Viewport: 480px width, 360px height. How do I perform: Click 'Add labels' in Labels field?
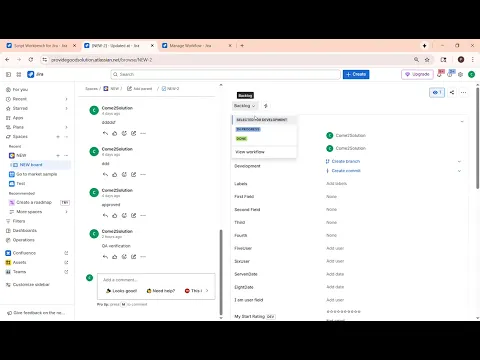coord(336,184)
